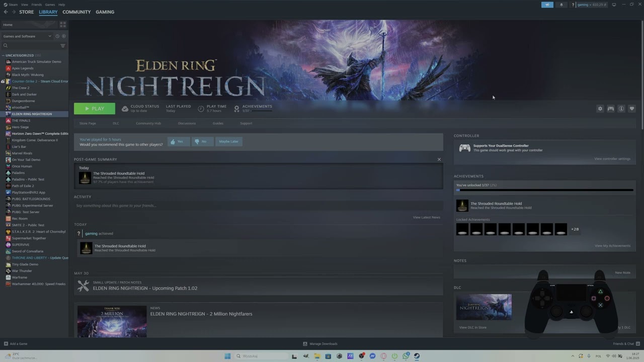Open game settings gear icon
This screenshot has width=644, height=362.
[x=600, y=109]
